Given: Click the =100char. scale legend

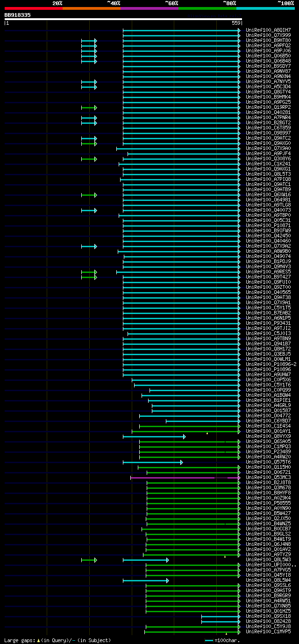Looking at the screenshot, I should [x=222, y=640].
